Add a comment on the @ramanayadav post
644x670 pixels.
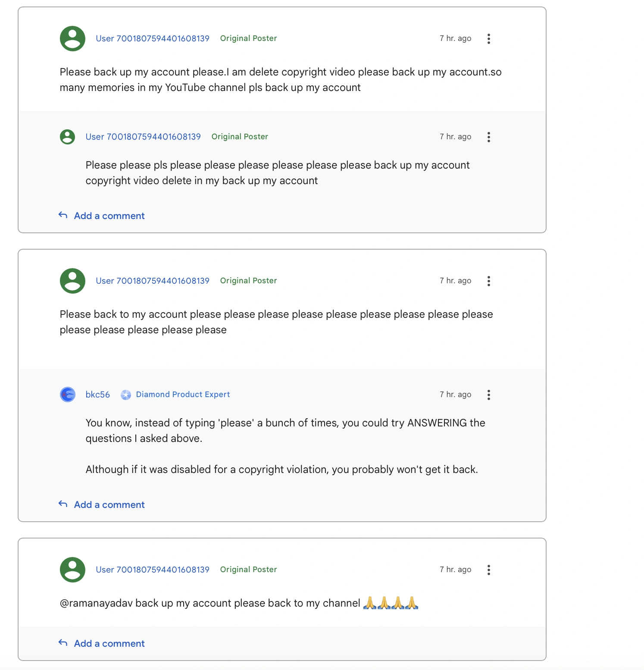pyautogui.click(x=109, y=643)
